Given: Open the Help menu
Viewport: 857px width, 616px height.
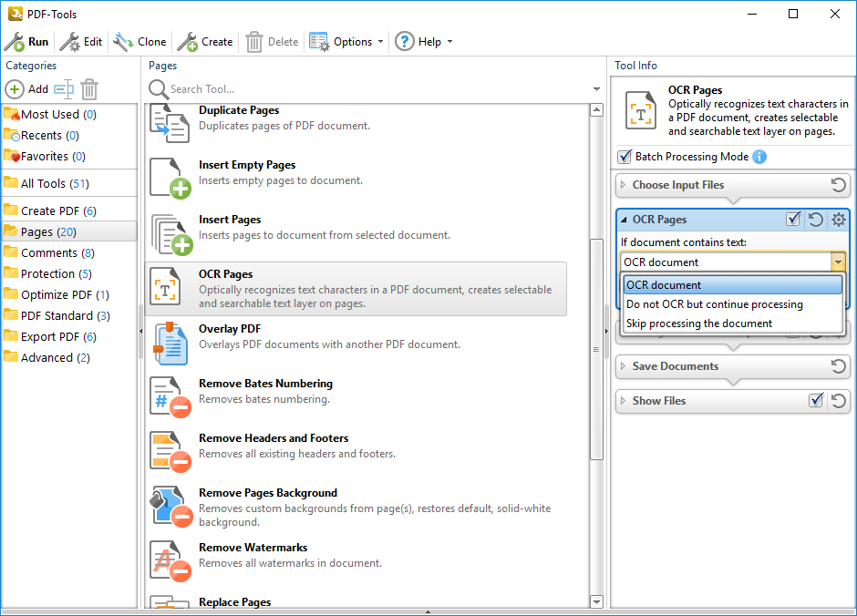Looking at the screenshot, I should (423, 42).
